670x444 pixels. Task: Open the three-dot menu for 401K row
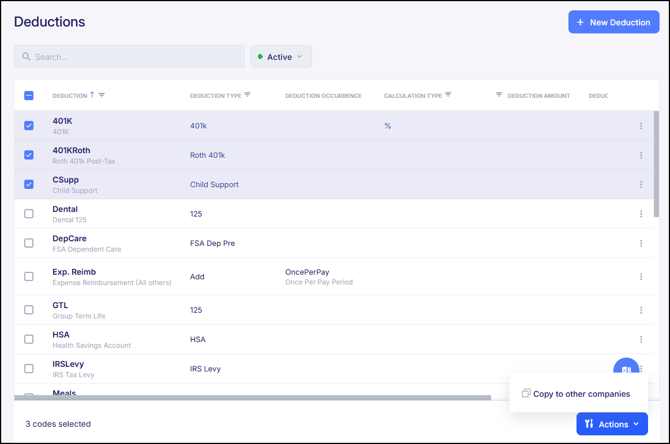click(x=641, y=126)
